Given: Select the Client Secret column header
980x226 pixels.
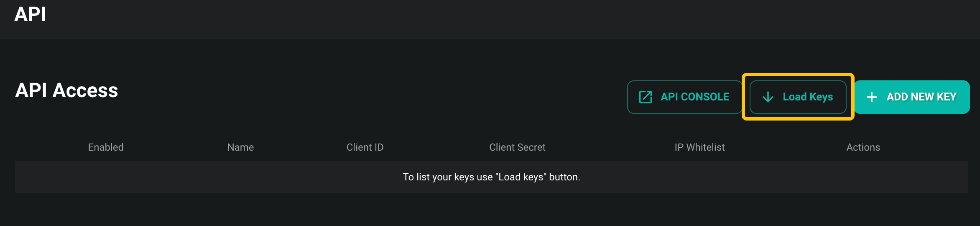Looking at the screenshot, I should [517, 147].
